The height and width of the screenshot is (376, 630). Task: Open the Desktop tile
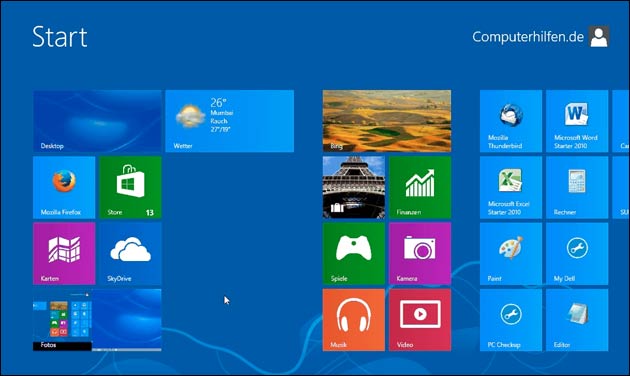click(x=97, y=121)
